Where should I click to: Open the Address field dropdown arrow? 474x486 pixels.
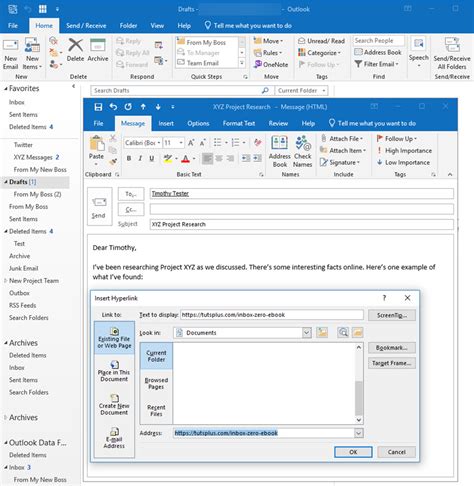coord(358,433)
